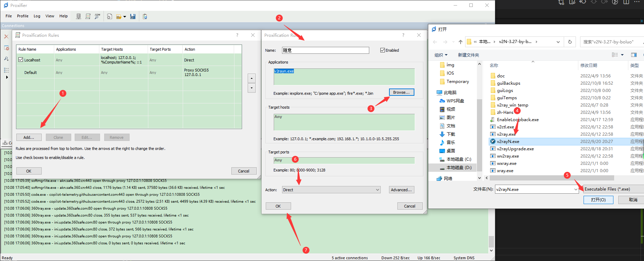Toggle the Enabled checkbox in rule dialog
Screen dimensions: 644x261
click(382, 50)
